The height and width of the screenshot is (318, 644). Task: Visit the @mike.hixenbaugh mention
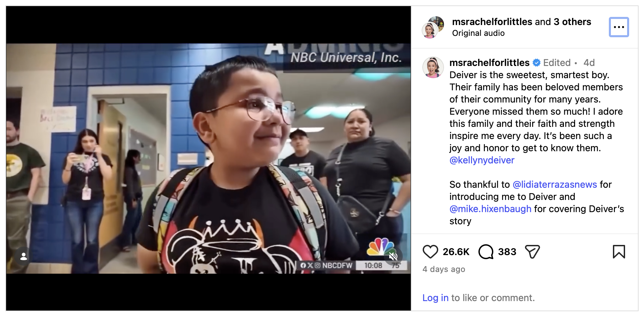[x=490, y=209]
